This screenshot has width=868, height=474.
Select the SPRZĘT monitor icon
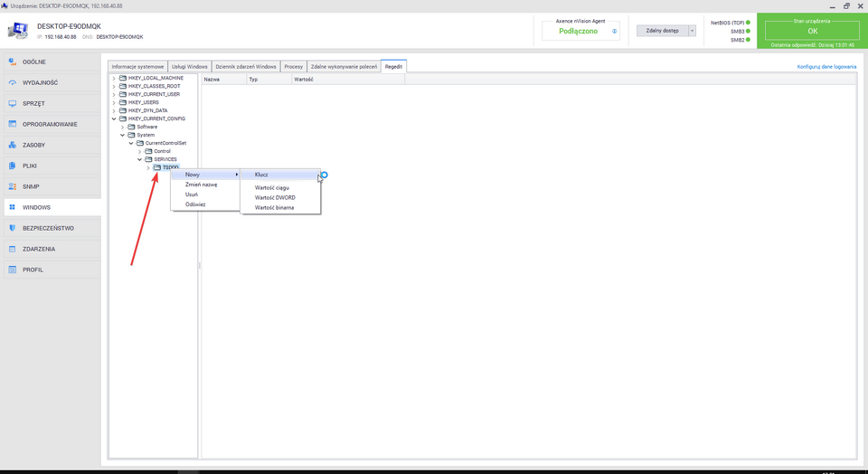click(x=13, y=104)
